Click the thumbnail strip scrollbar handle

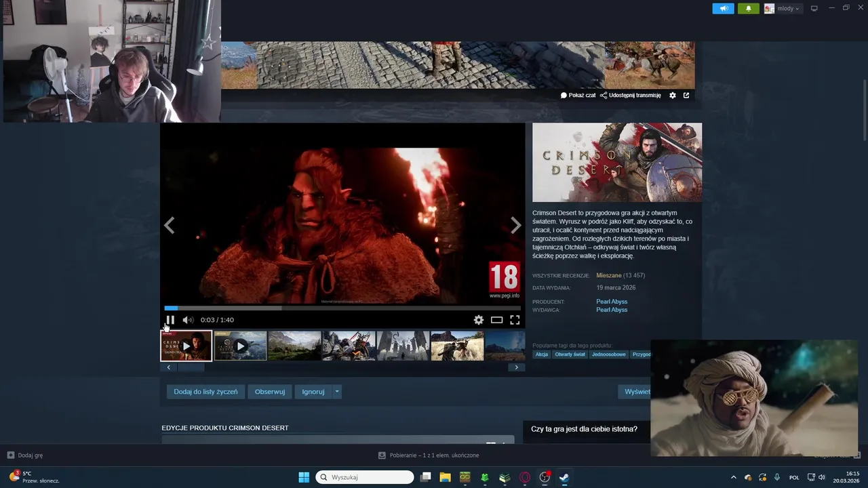191,367
